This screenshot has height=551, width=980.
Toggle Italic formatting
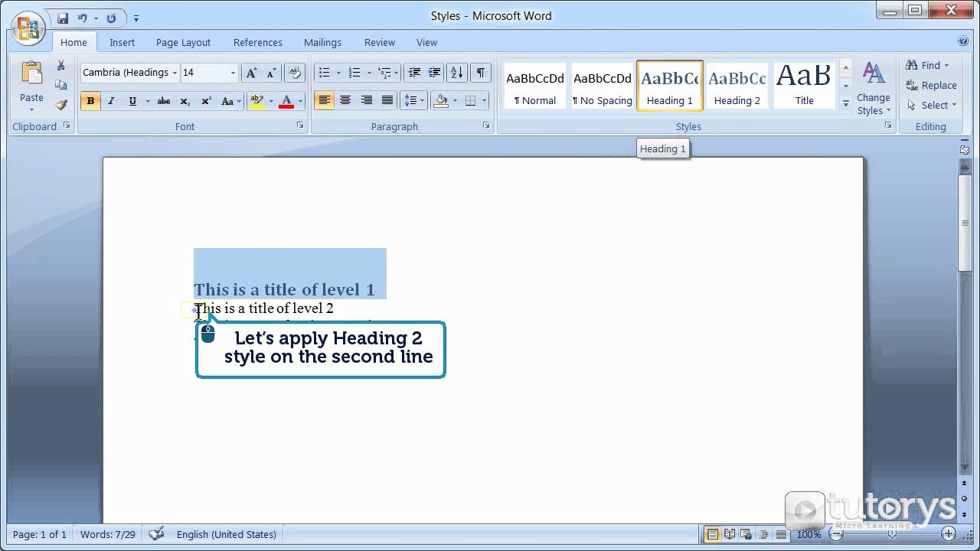pos(111,101)
